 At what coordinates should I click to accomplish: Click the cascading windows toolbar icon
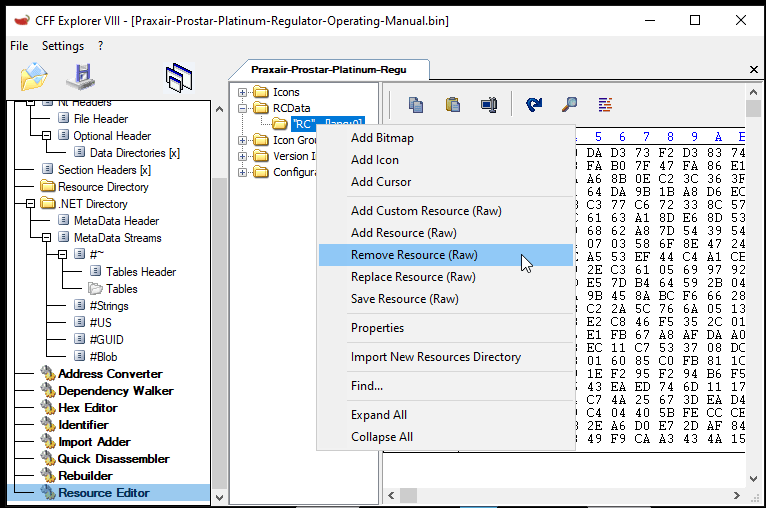click(x=179, y=78)
